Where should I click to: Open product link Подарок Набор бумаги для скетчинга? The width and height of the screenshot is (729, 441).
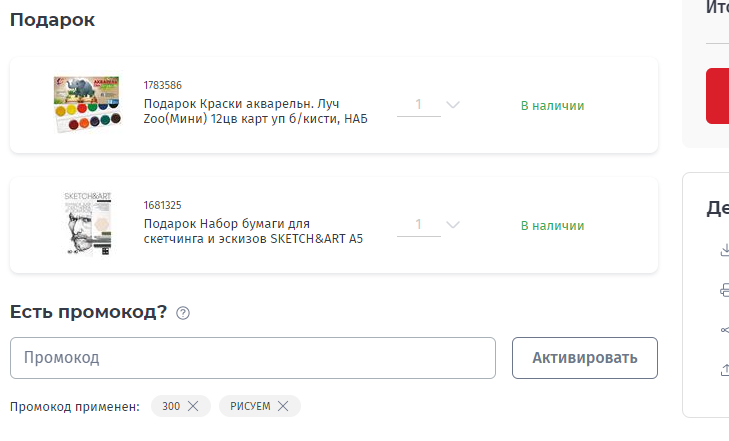253,231
